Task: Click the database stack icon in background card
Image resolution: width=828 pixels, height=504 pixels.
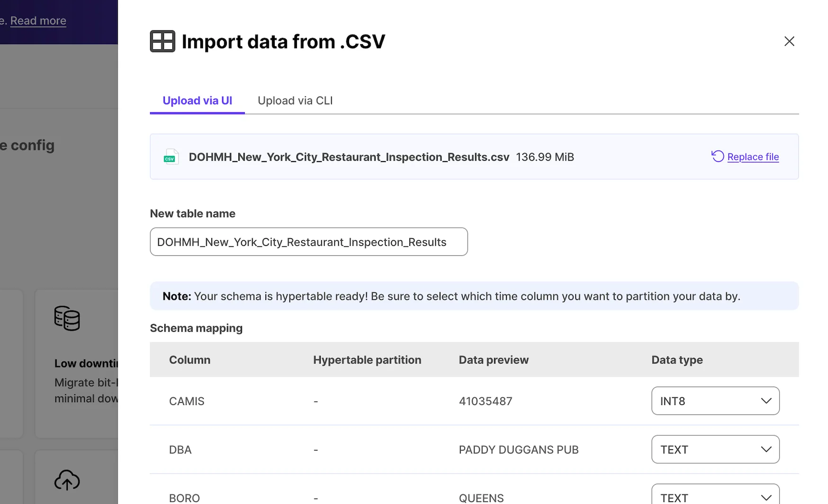Action: coord(67,318)
